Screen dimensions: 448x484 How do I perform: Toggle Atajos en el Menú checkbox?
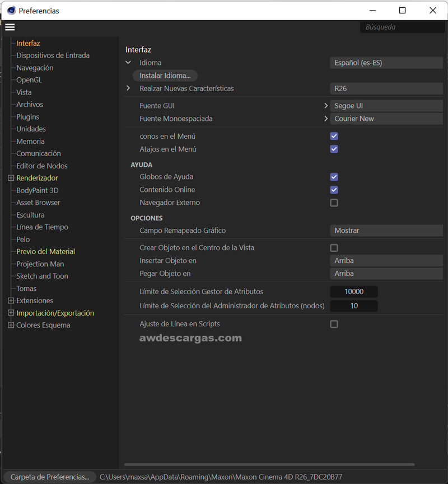334,149
